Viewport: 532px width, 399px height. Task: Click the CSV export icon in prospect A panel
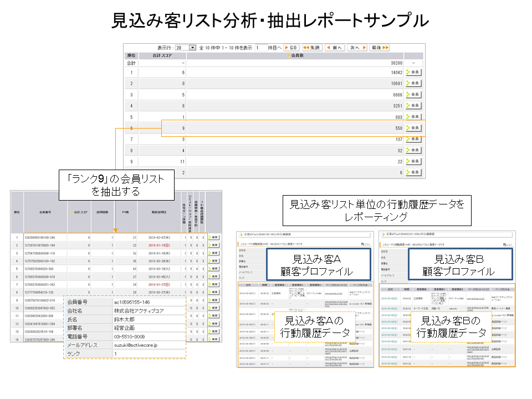pos(365,244)
